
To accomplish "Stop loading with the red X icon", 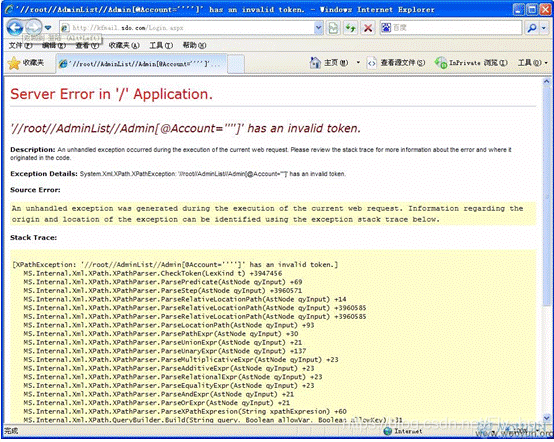I will pyautogui.click(x=368, y=28).
